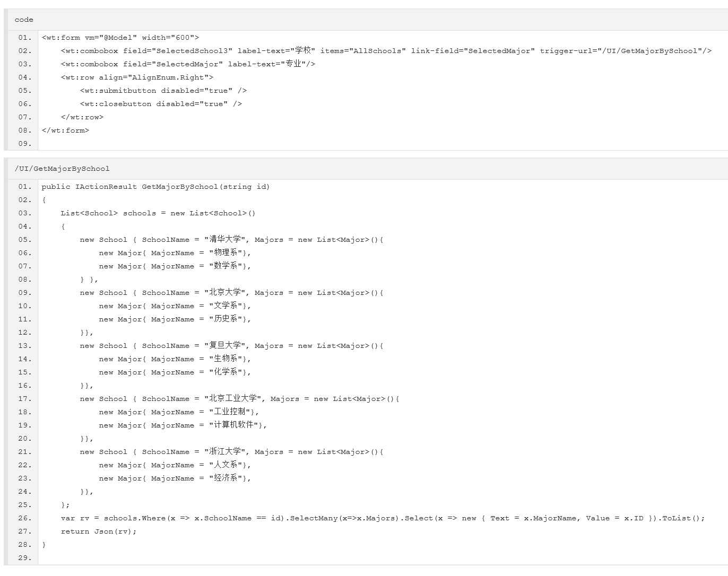The width and height of the screenshot is (728, 576).
Task: Click the 人文系 major line
Action: [175, 465]
